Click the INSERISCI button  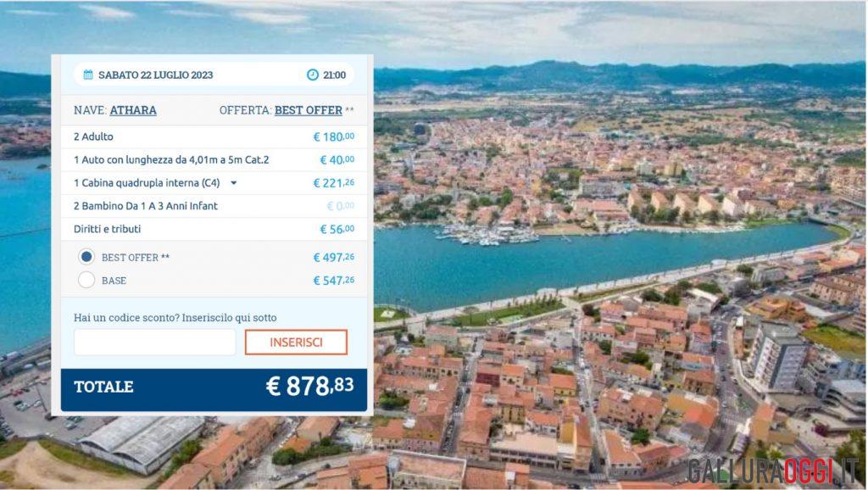click(296, 342)
